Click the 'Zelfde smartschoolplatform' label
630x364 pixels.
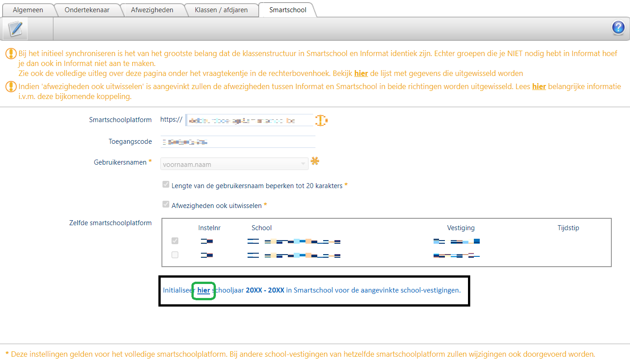pyautogui.click(x=110, y=222)
